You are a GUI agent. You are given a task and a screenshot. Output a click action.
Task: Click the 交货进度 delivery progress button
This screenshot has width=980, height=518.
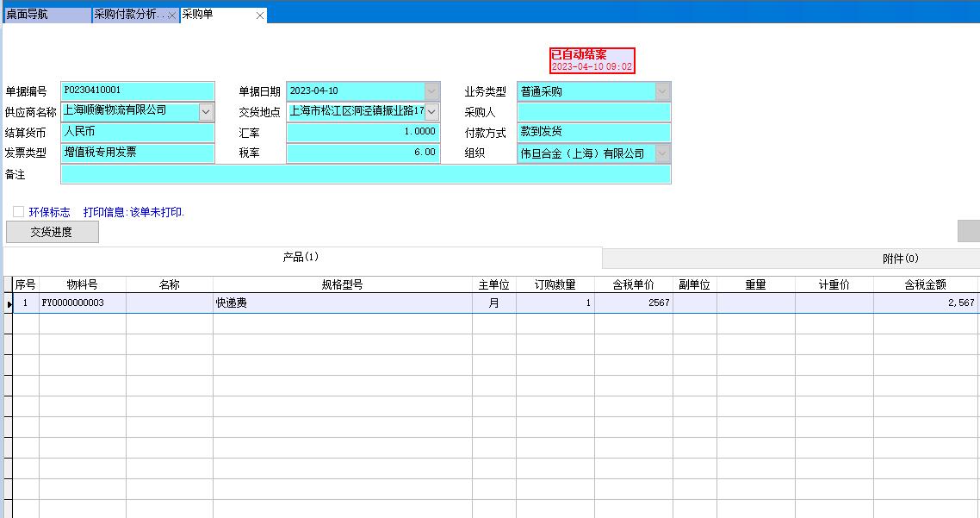52,231
